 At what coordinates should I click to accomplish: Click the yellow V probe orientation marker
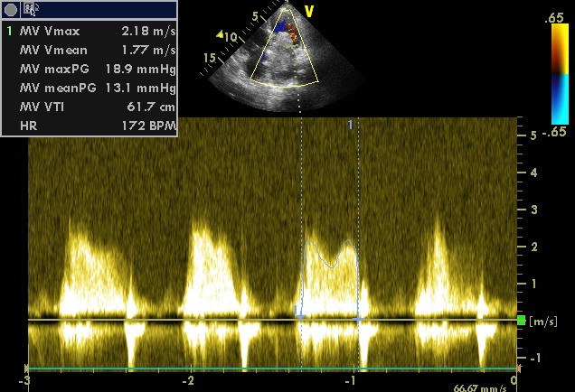click(309, 11)
